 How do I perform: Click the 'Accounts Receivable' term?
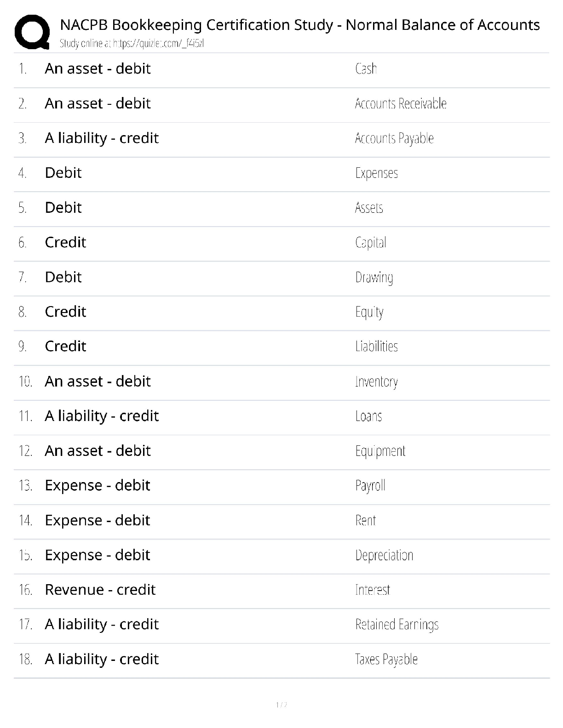[x=401, y=104]
